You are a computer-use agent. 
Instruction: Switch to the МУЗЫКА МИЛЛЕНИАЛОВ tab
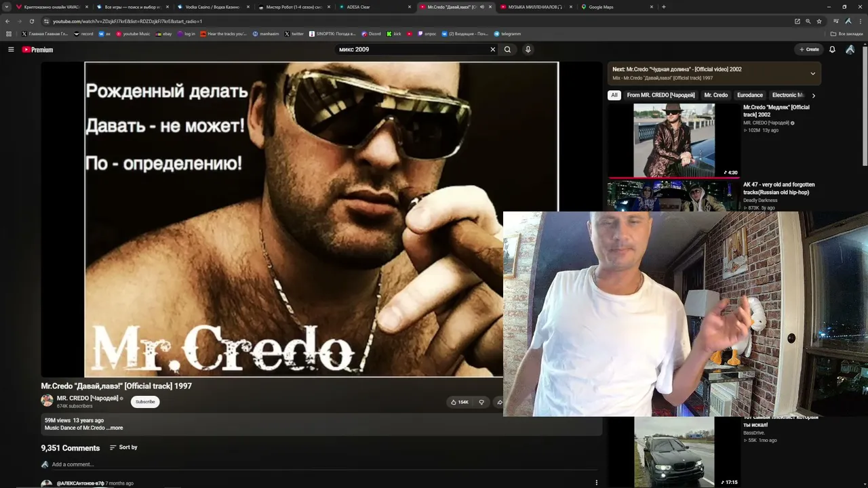[535, 7]
